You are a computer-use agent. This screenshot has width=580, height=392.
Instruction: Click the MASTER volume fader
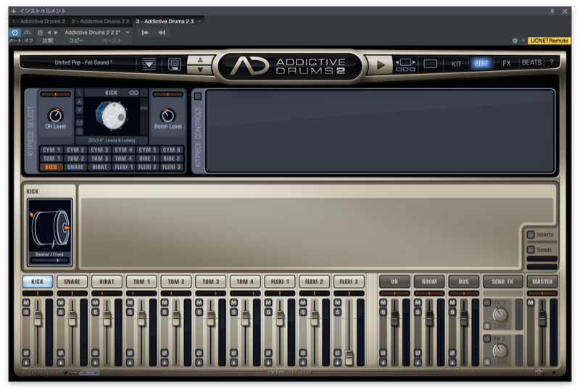(x=542, y=318)
